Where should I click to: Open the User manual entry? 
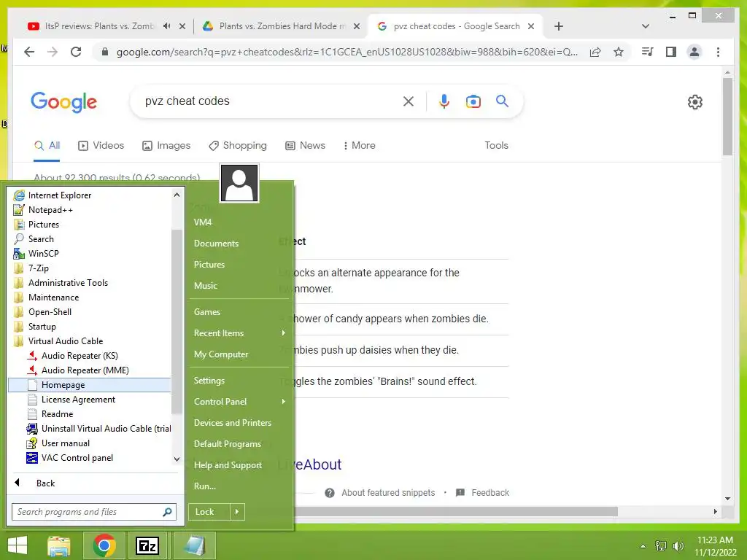click(90, 443)
